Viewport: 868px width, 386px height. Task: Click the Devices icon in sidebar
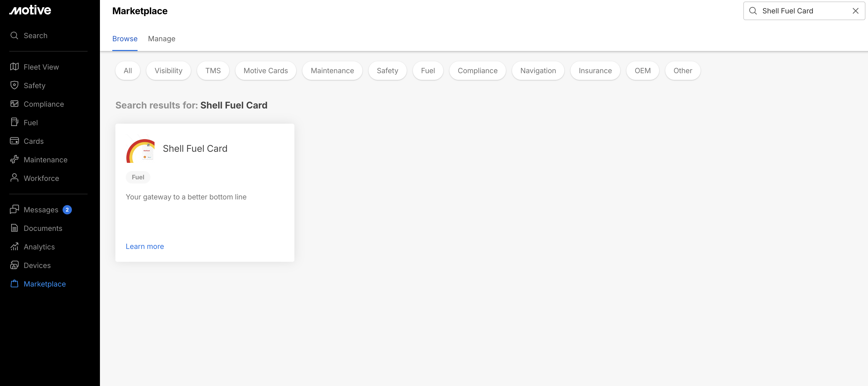point(14,265)
